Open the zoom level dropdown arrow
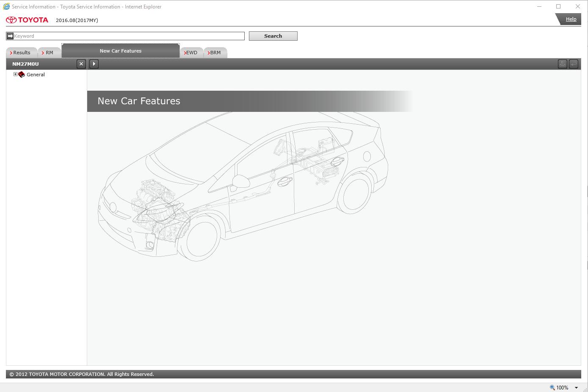The height and width of the screenshot is (392, 588). pos(576,388)
